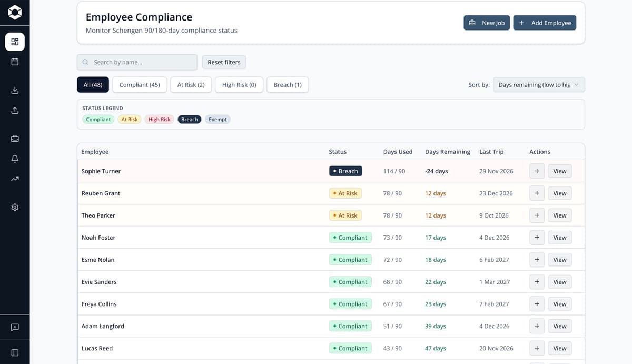Select the All (48) filter tab

[93, 85]
